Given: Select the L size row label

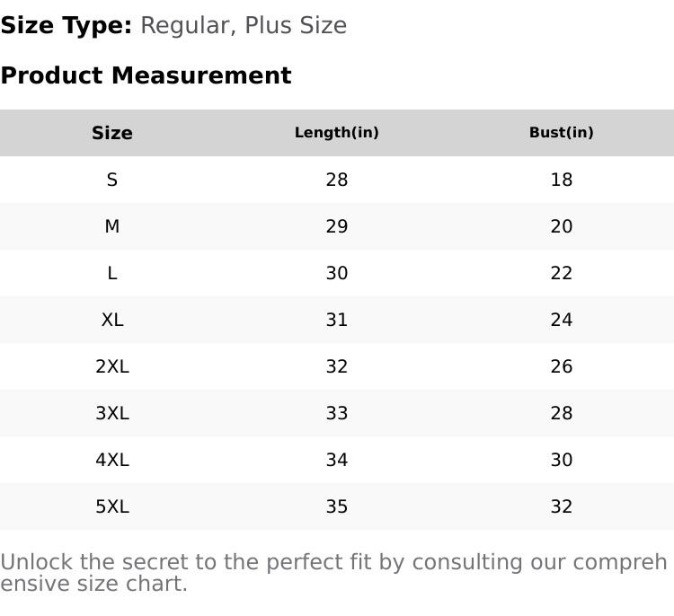Looking at the screenshot, I should (112, 273).
